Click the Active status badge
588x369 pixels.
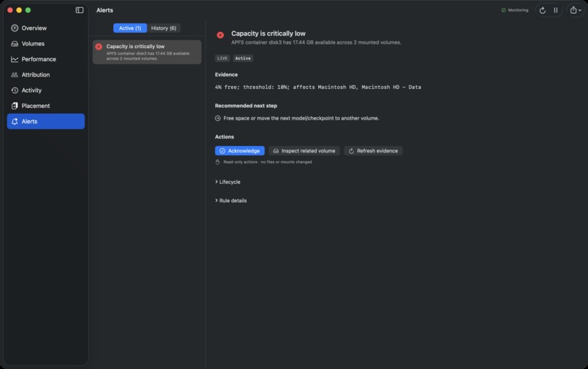243,58
